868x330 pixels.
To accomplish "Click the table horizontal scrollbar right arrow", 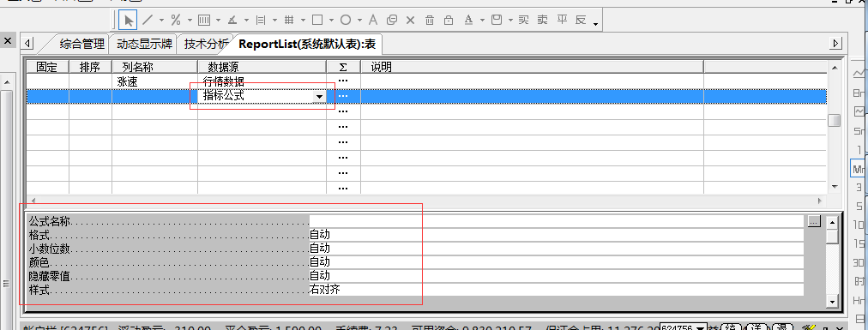I will [820, 200].
